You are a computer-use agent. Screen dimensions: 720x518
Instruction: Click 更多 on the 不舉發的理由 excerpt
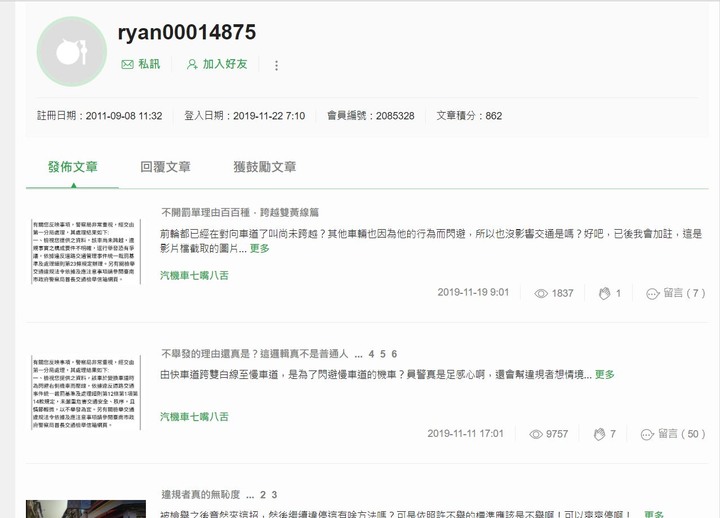tap(604, 375)
